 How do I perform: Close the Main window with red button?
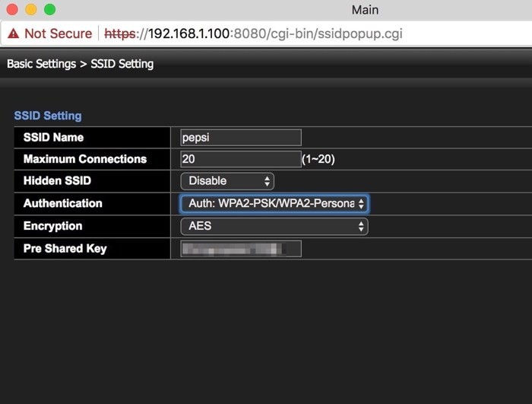pyautogui.click(x=13, y=10)
